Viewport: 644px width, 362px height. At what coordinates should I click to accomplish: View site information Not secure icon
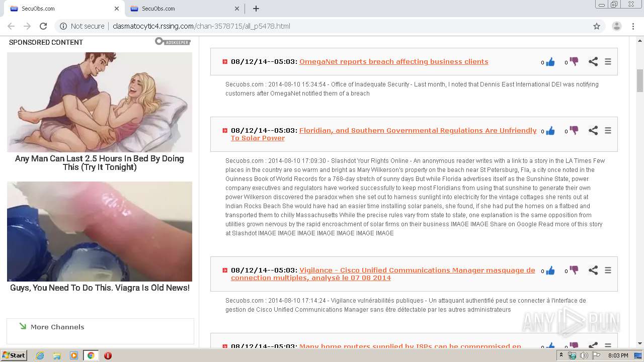tap(63, 26)
